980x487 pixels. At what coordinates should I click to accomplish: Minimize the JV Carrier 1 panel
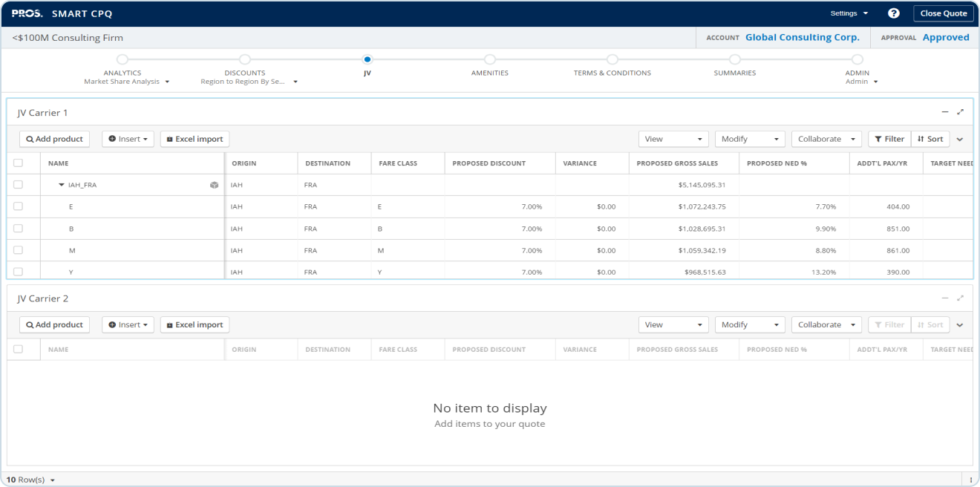coord(945,112)
